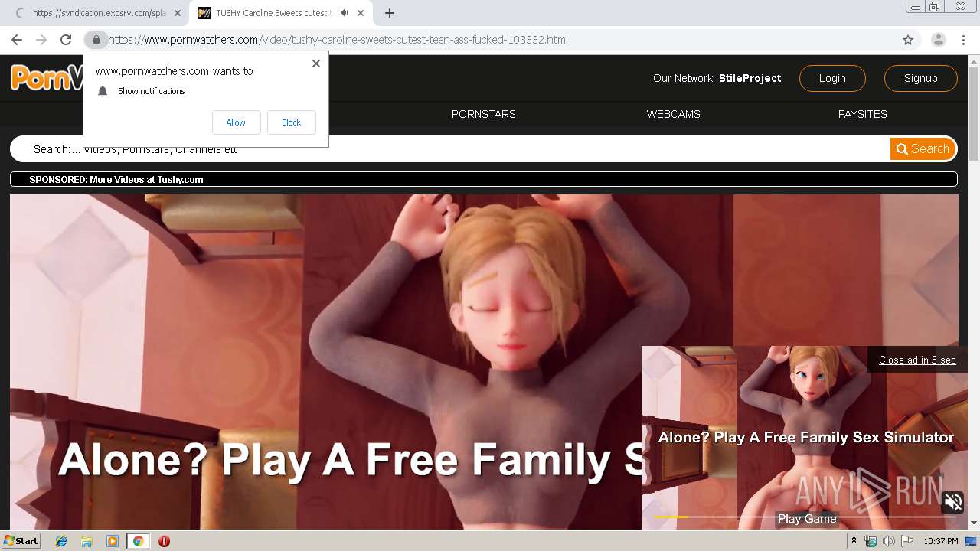Screen dimensions: 980x551
Task: Click the Close ad countdown link
Action: [917, 360]
